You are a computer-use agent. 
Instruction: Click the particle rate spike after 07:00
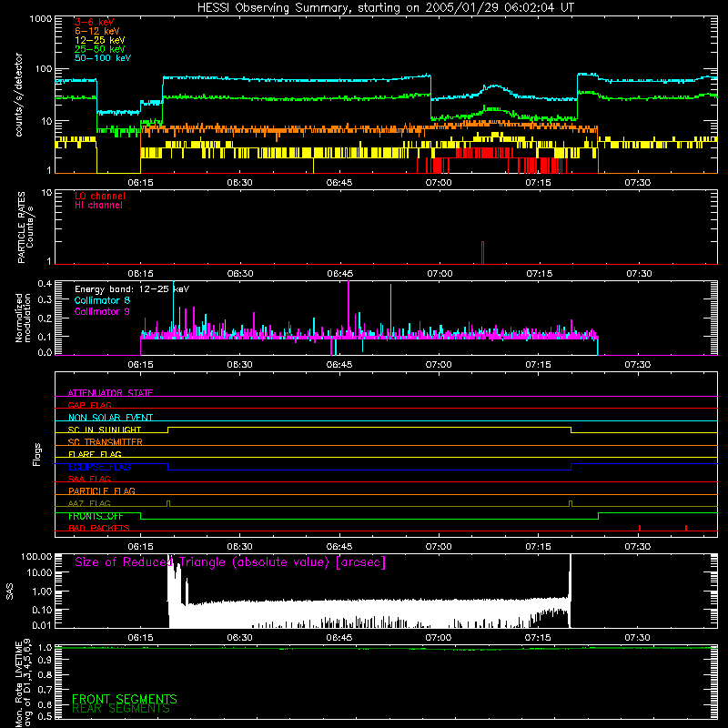point(483,253)
